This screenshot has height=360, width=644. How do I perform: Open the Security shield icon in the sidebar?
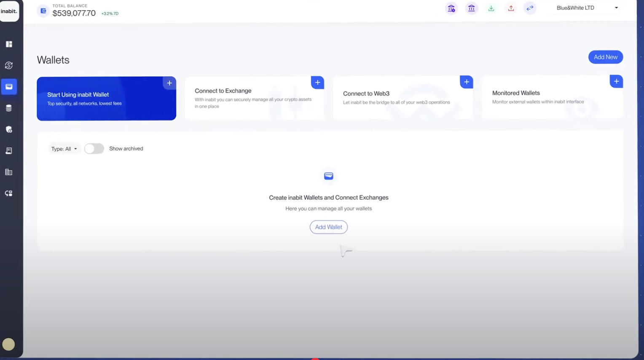pyautogui.click(x=9, y=129)
